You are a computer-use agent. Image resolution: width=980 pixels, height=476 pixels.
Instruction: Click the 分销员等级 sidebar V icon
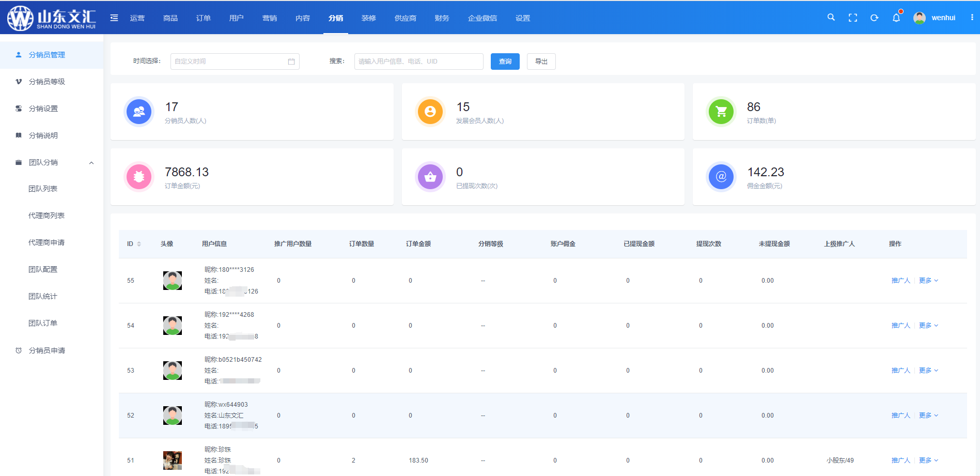19,82
